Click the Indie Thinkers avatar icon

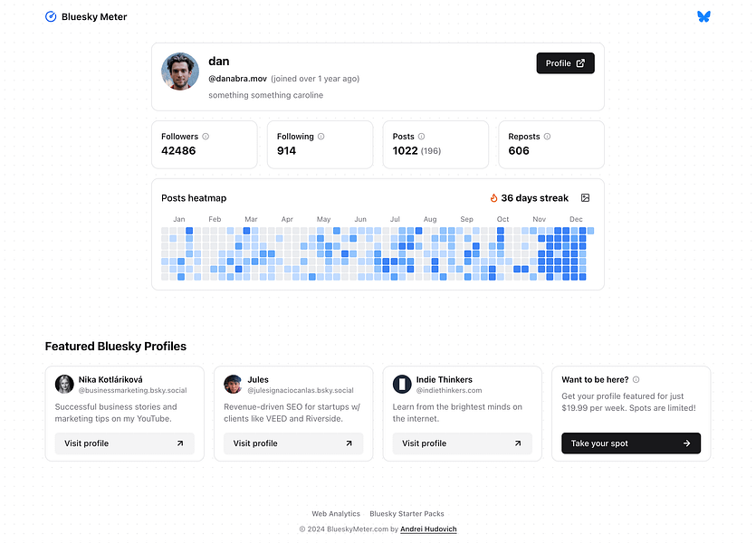click(402, 385)
